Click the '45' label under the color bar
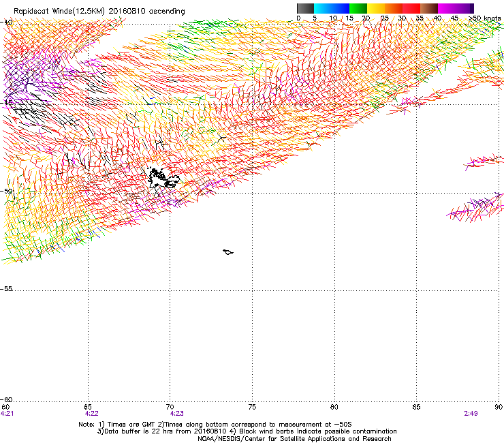 (x=454, y=18)
